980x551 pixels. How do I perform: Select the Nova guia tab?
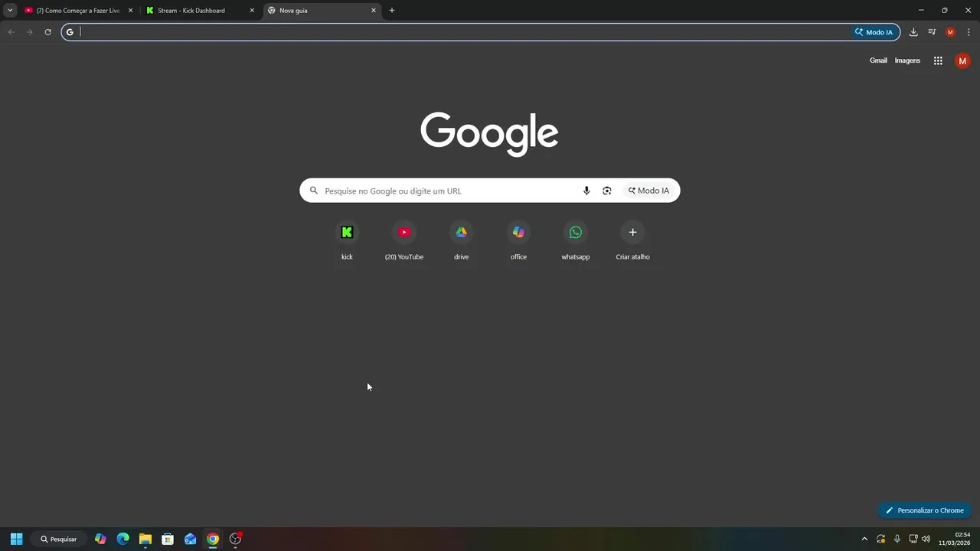tap(322, 11)
